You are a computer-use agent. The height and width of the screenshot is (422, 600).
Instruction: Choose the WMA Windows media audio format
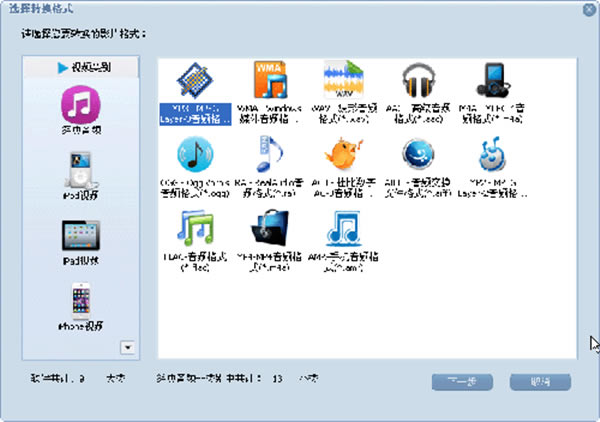click(x=270, y=80)
